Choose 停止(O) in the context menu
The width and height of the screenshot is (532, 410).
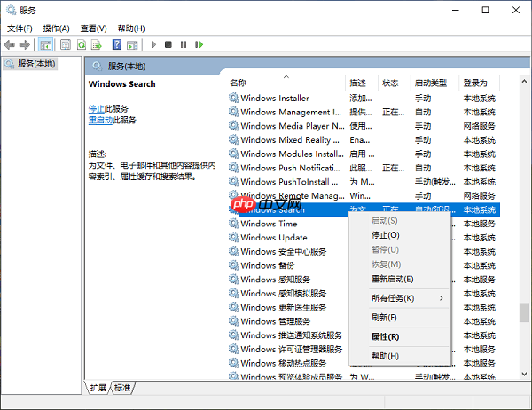coord(401,235)
